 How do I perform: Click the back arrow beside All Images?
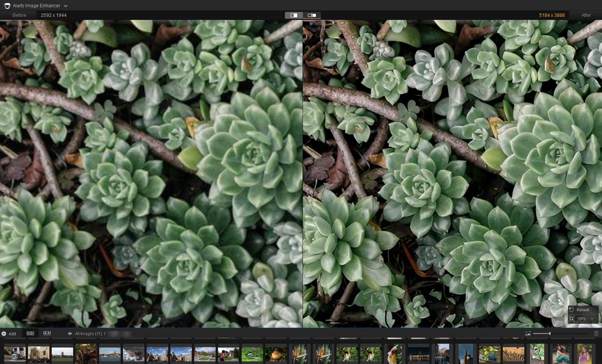[x=69, y=333]
